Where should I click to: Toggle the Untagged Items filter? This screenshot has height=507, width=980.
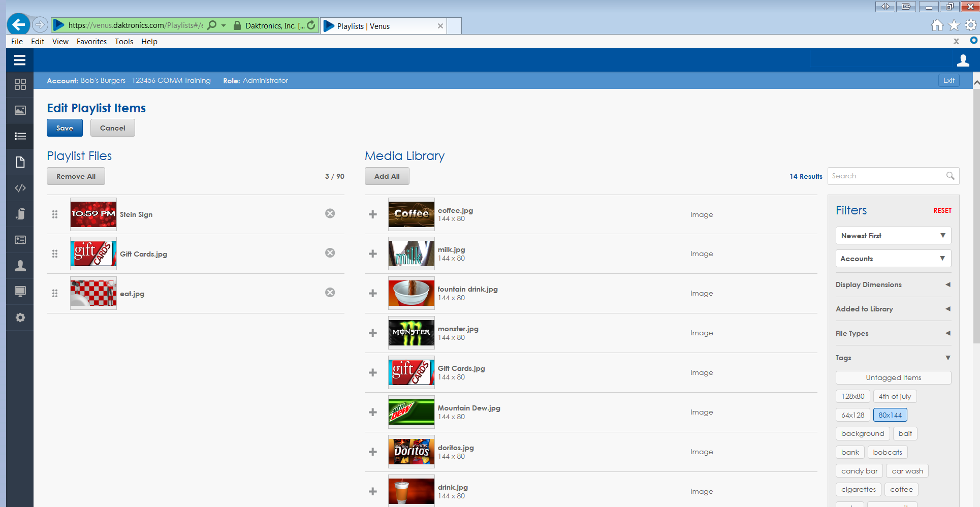[x=893, y=377]
